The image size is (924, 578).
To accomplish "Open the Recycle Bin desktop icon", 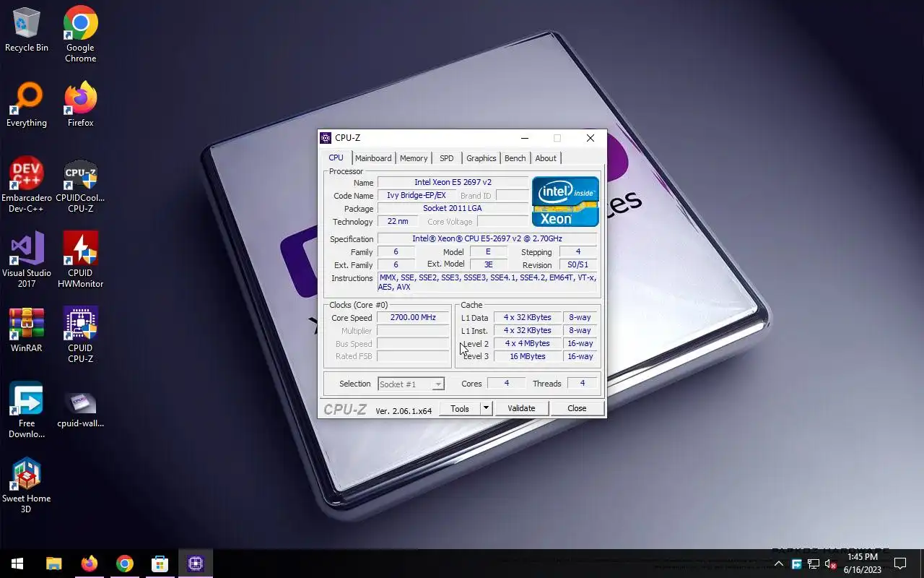I will tap(27, 30).
